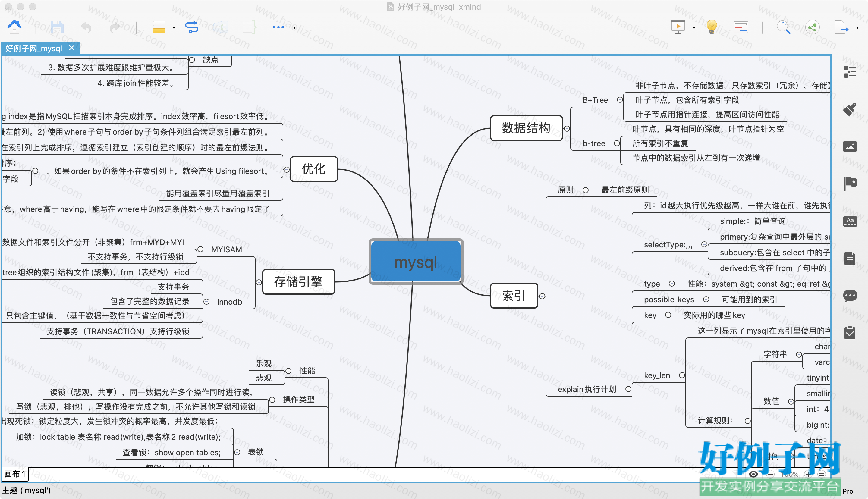Image resolution: width=868 pixels, height=499 pixels.
Task: Open the presentation dropdown arrow
Action: 694,28
